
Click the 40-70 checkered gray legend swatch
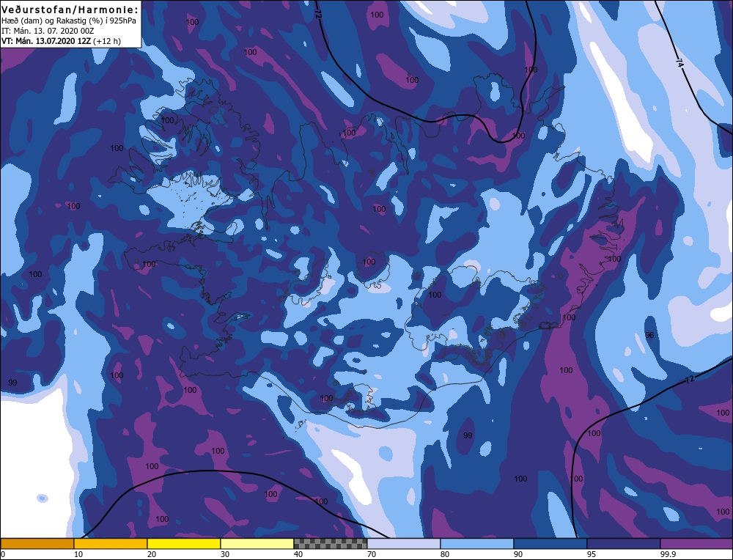[x=331, y=543]
